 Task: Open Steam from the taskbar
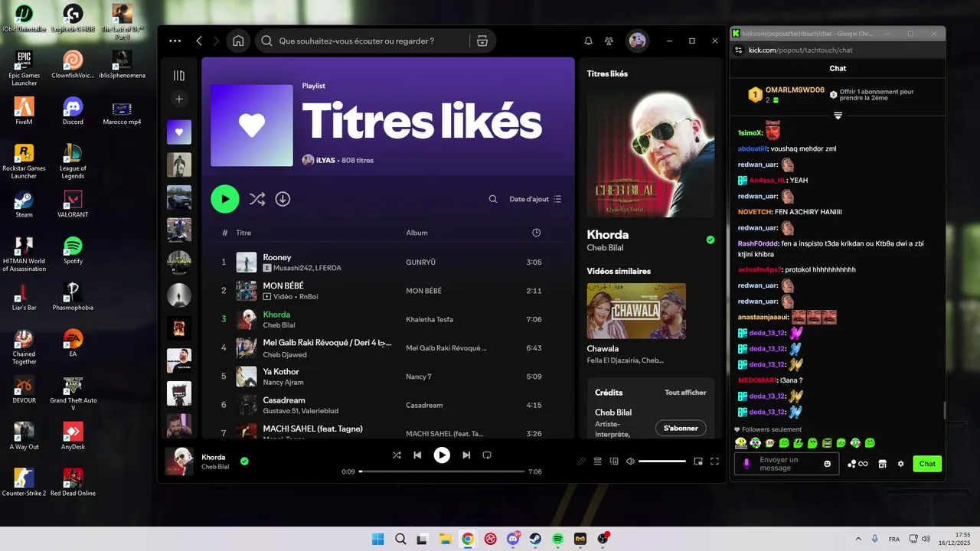pyautogui.click(x=535, y=539)
